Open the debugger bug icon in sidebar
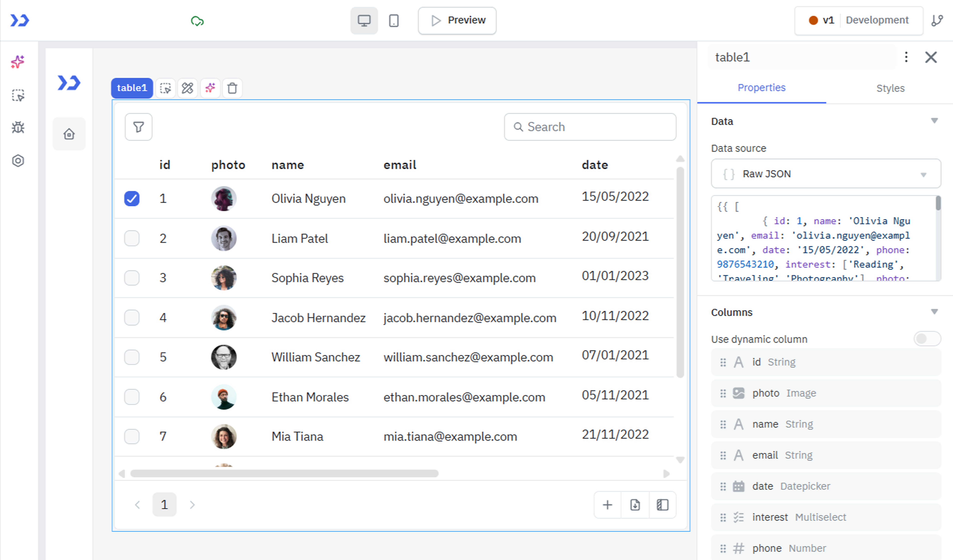The height and width of the screenshot is (560, 953). pyautogui.click(x=18, y=127)
